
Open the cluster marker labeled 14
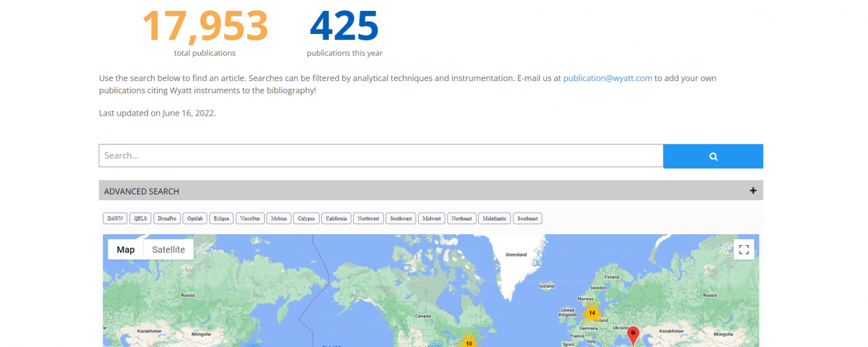click(592, 314)
